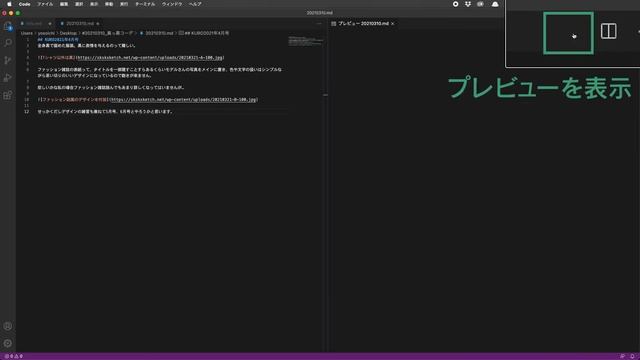Open the Explorer view in activity bar
Image resolution: width=640 pixels, height=360 pixels.
coord(7,27)
